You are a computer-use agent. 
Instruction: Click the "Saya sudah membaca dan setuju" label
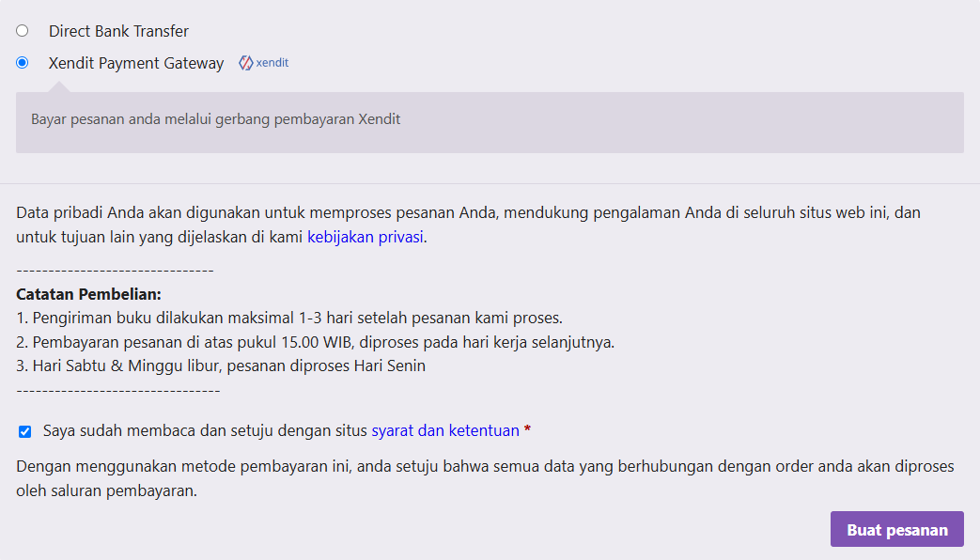(x=206, y=430)
